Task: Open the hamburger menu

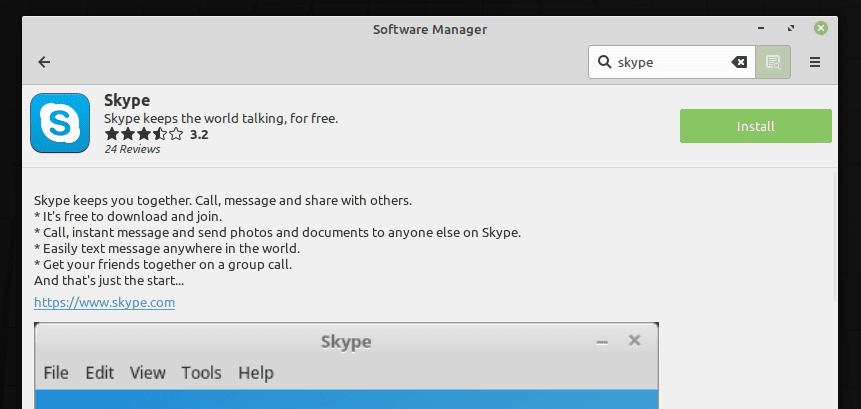Action: [x=815, y=62]
